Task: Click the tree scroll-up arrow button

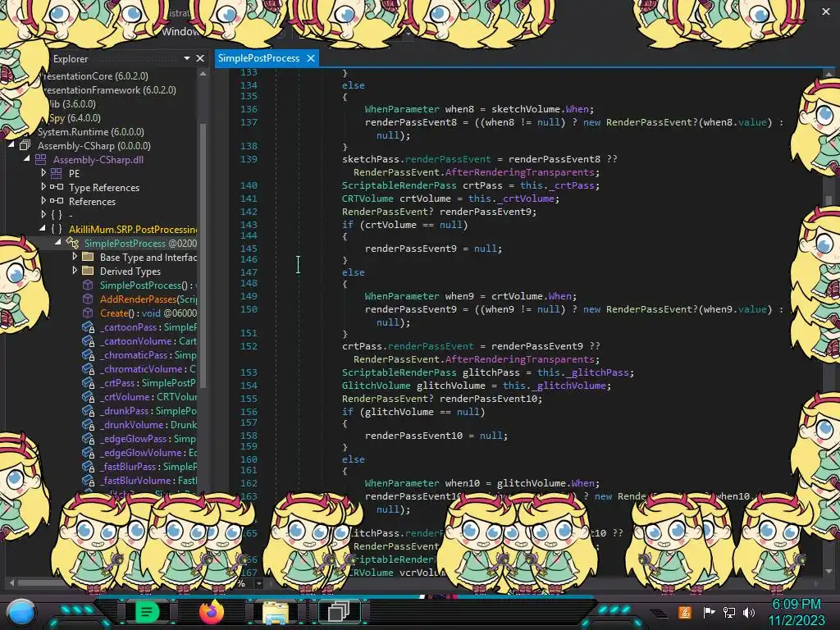Action: (x=203, y=74)
